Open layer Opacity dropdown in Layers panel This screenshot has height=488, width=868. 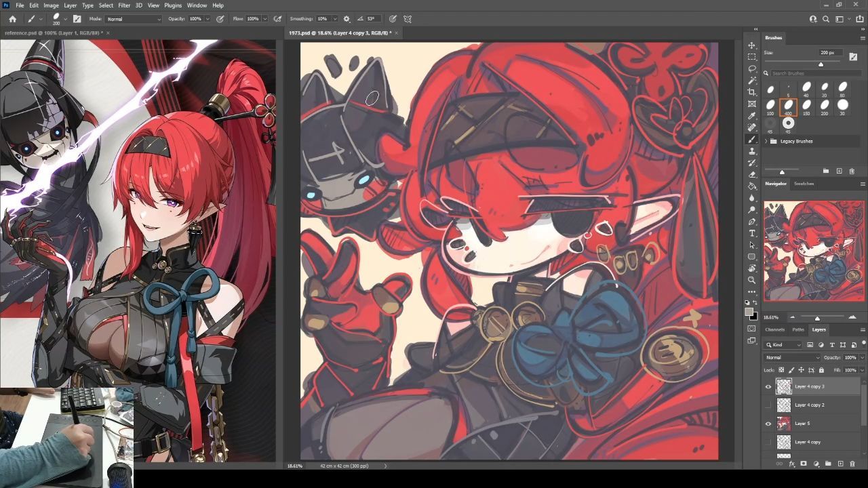pyautogui.click(x=862, y=357)
